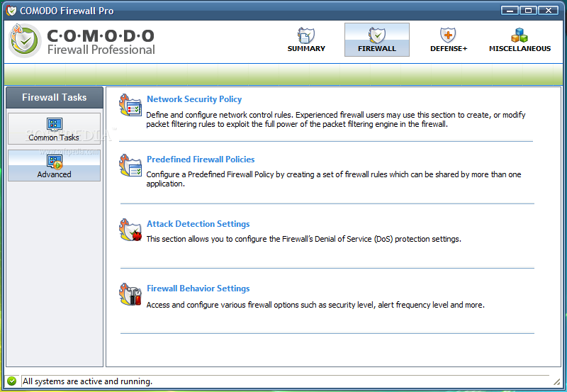Viewport: 567px width, 392px height.
Task: Click the window resize grip in the status bar
Action: 556,381
